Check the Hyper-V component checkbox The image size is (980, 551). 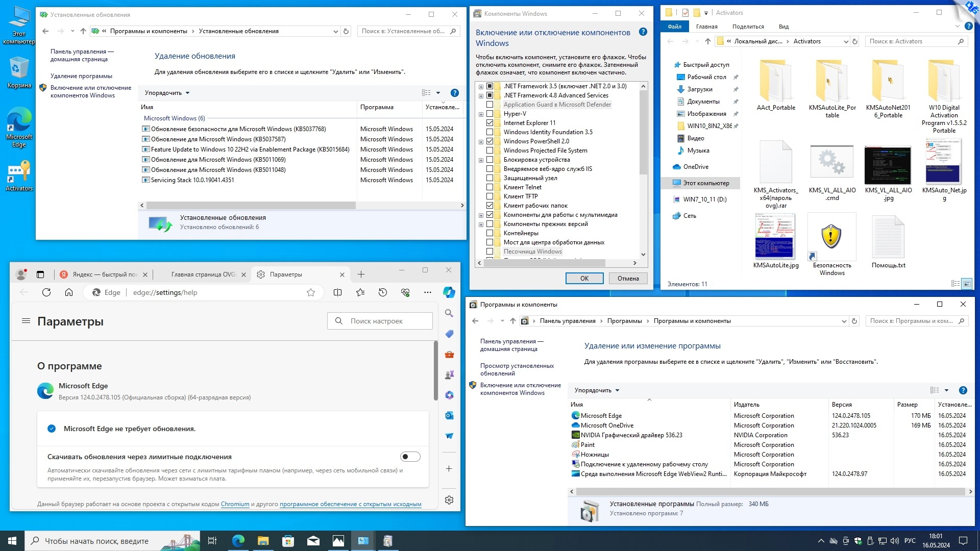pos(490,114)
